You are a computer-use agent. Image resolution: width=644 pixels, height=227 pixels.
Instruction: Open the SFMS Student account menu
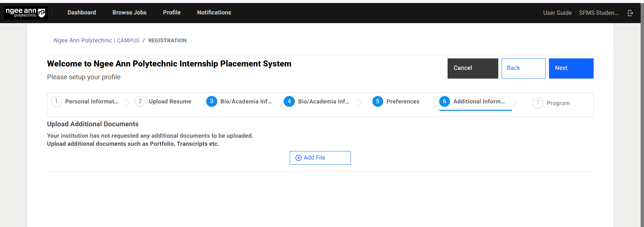[x=599, y=13]
